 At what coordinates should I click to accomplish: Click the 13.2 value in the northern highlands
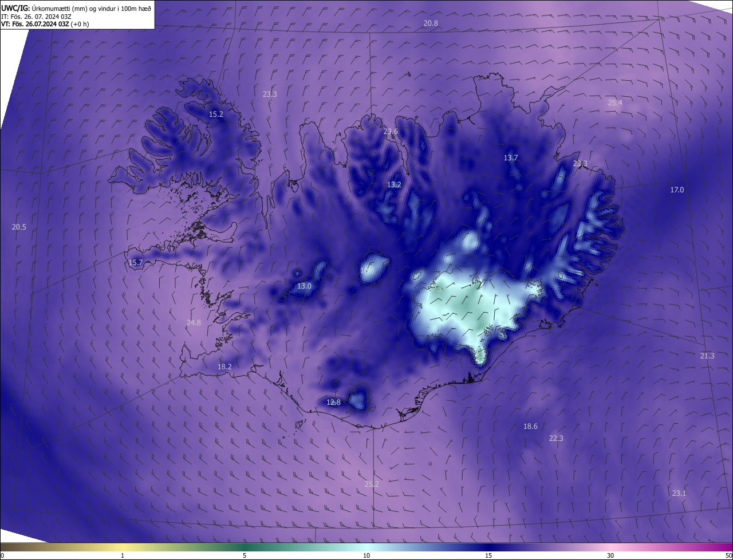pos(394,185)
